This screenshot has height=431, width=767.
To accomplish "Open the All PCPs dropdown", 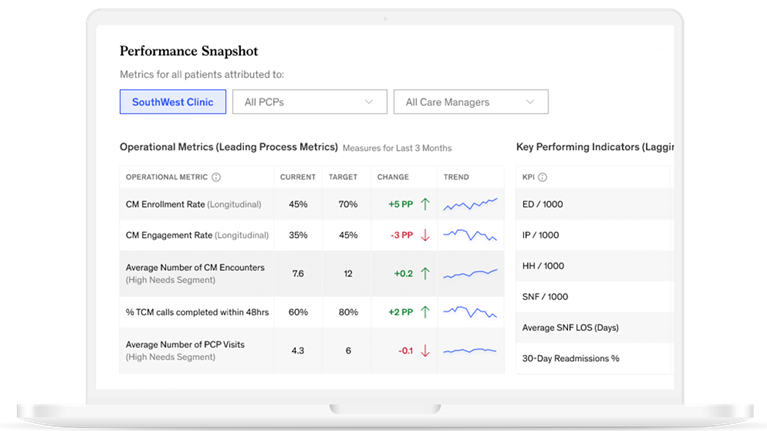I will point(310,102).
